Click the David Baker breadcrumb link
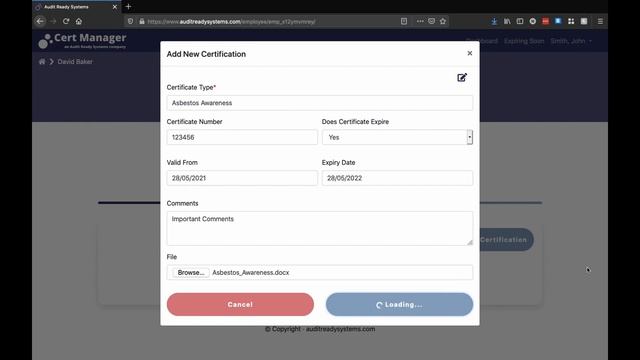The width and height of the screenshot is (640, 360). pyautogui.click(x=75, y=62)
